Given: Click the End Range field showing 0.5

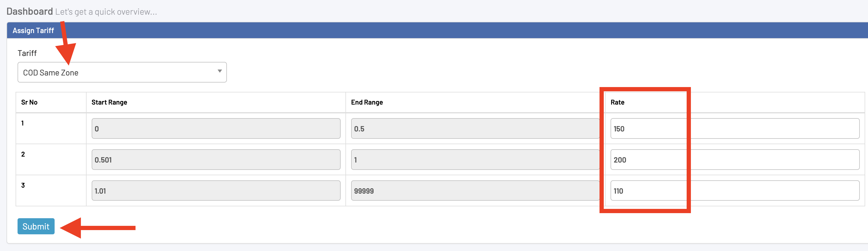Looking at the screenshot, I should click(475, 128).
